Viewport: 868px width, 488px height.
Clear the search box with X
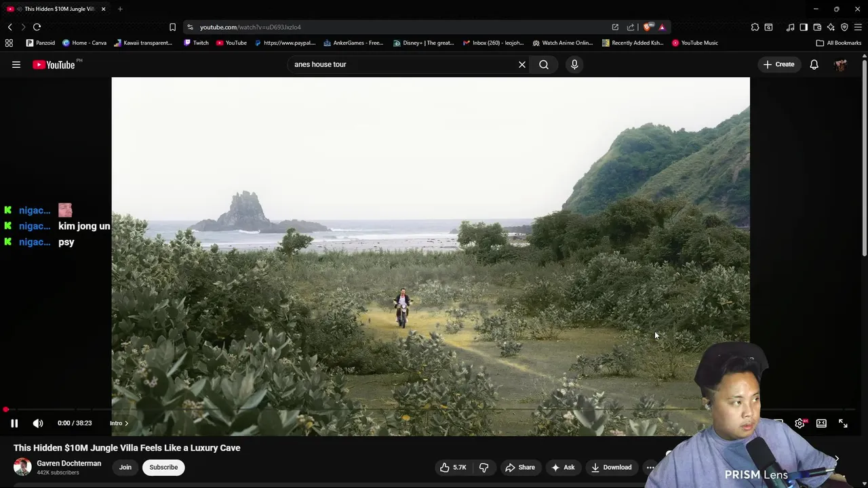coord(522,64)
